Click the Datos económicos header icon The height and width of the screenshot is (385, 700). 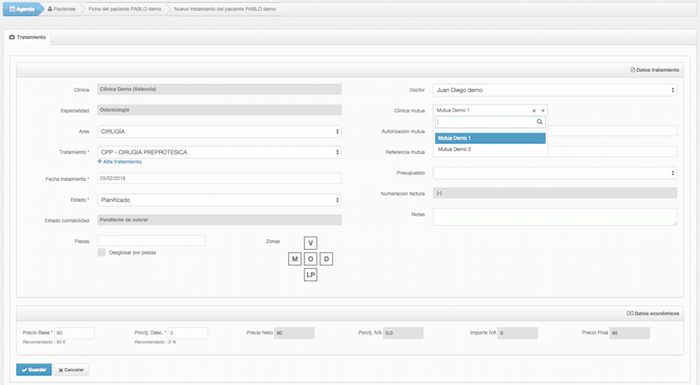pyautogui.click(x=630, y=314)
